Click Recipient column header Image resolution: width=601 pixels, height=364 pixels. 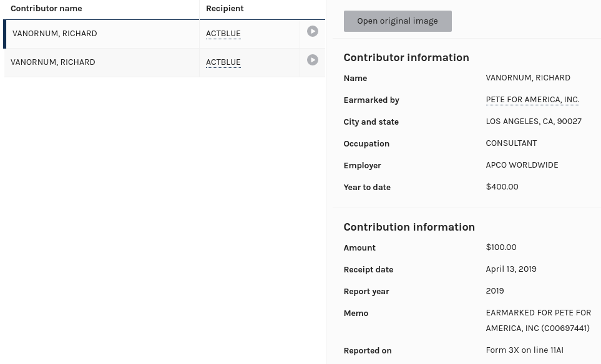point(225,9)
